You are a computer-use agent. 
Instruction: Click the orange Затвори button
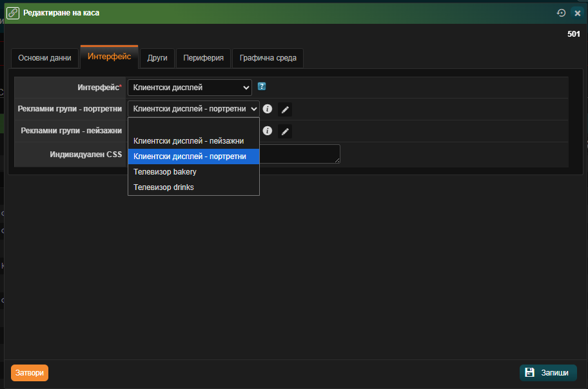[x=30, y=373]
